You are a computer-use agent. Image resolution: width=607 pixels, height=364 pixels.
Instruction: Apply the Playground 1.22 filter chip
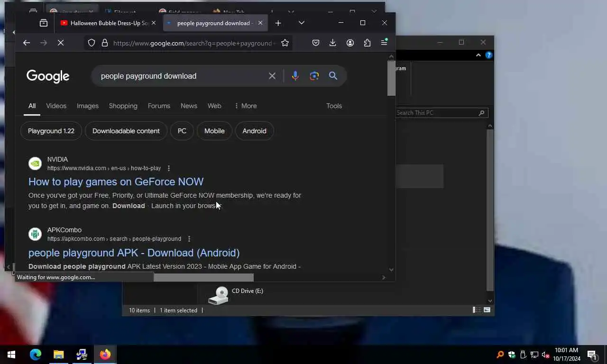pos(51,131)
